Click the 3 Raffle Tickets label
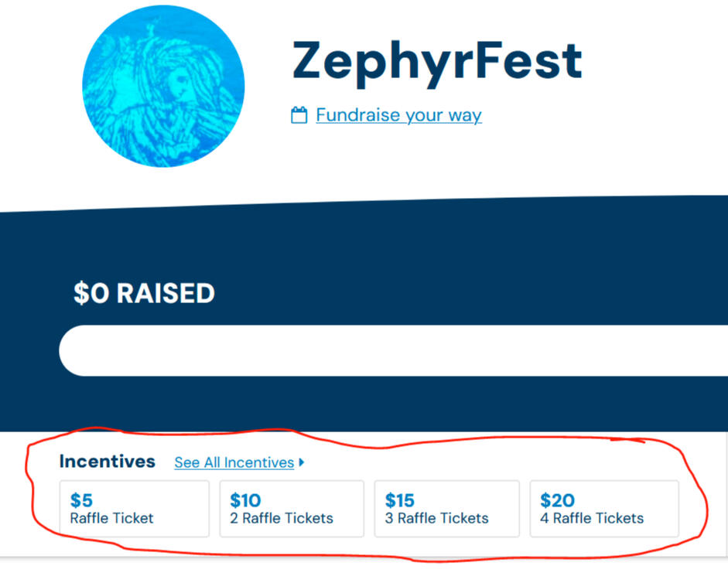 point(437,518)
